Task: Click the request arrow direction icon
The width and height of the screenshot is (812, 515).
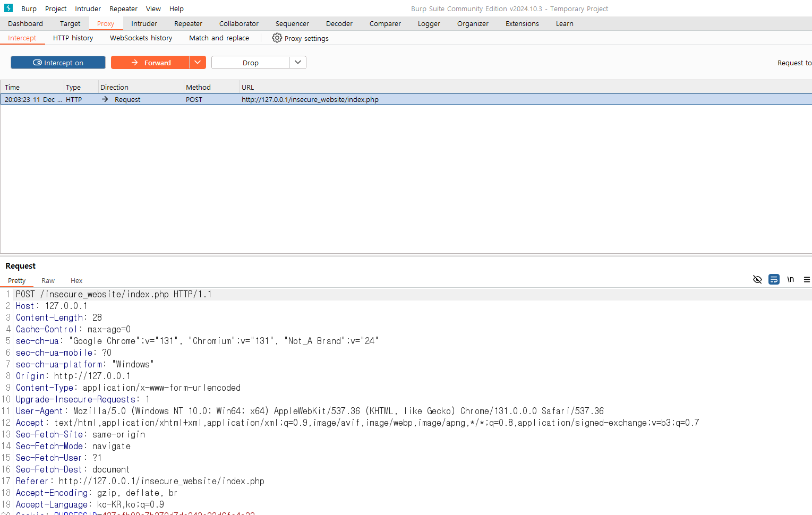Action: point(105,99)
